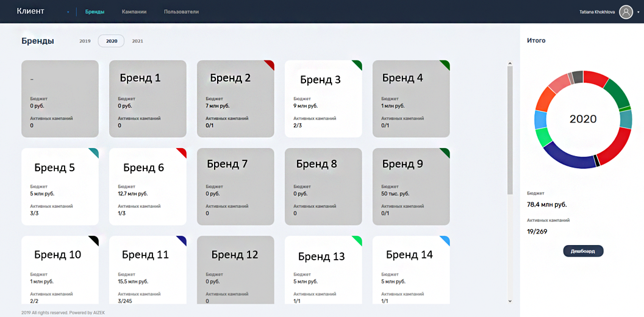This screenshot has height=317, width=644.
Task: Click the light blue corner marker on Бренд 14
Action: 445,240
